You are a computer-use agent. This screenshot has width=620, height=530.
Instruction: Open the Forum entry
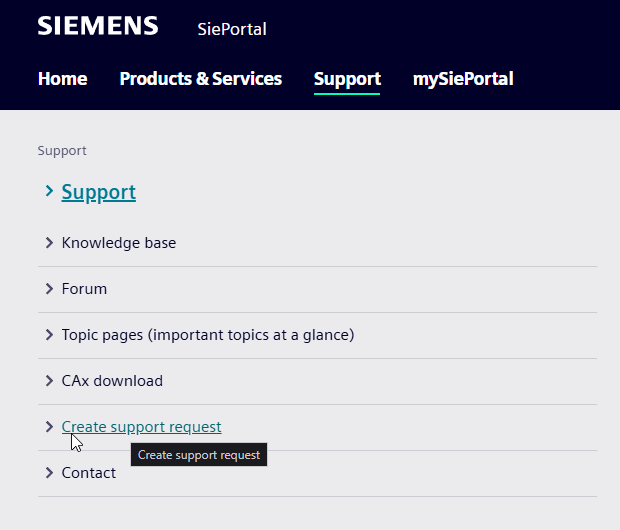point(84,289)
